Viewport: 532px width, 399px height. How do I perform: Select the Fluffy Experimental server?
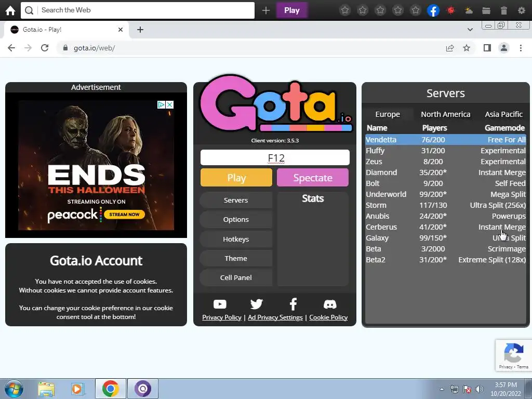point(445,151)
